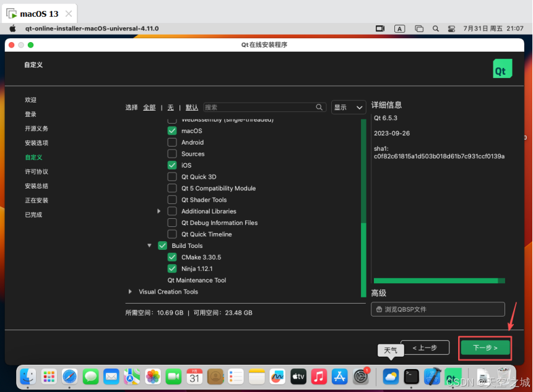
Task: Open Contacts app in the Dock
Action: point(215,377)
